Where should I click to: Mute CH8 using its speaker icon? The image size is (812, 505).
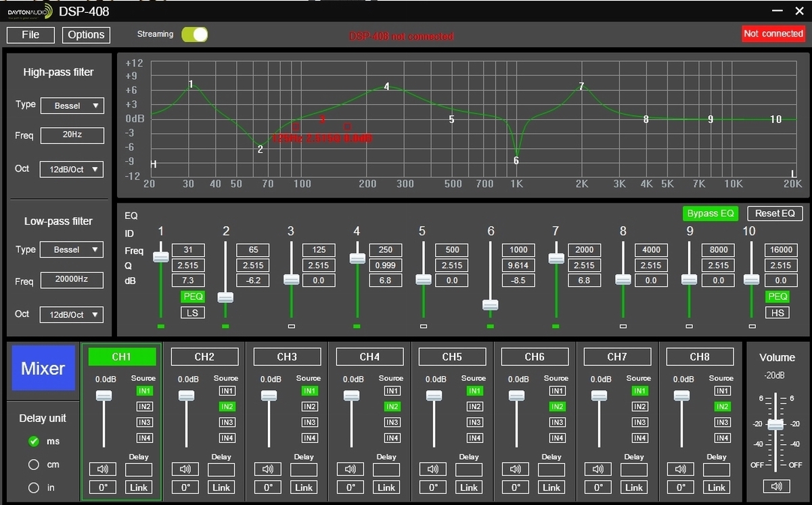click(x=680, y=469)
